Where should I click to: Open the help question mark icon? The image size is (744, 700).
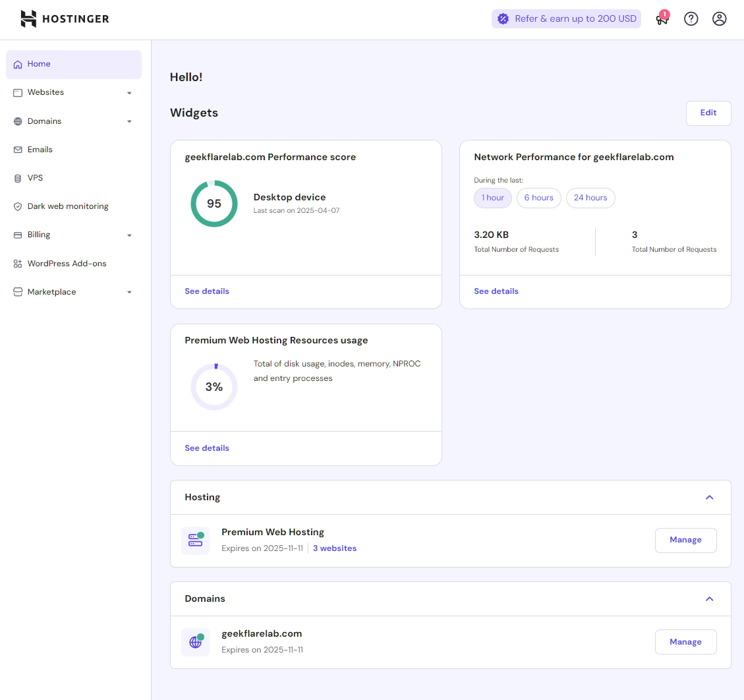691,18
